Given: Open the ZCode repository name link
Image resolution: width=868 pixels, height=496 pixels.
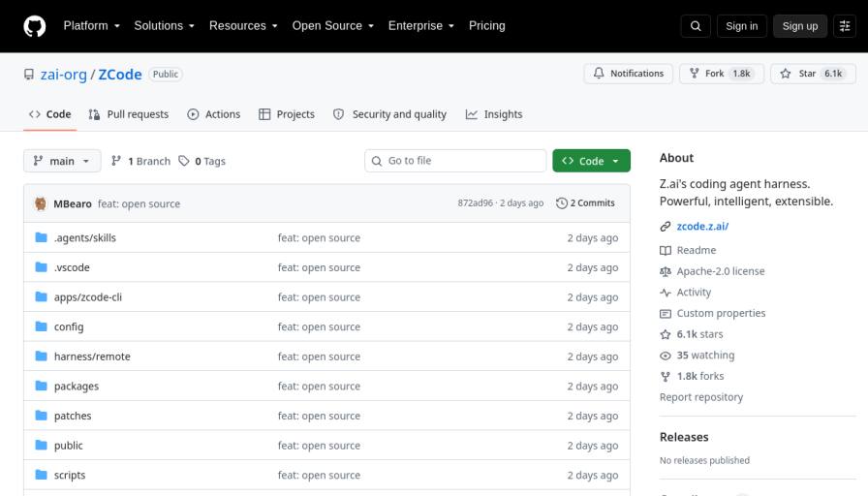Looking at the screenshot, I should tap(120, 75).
